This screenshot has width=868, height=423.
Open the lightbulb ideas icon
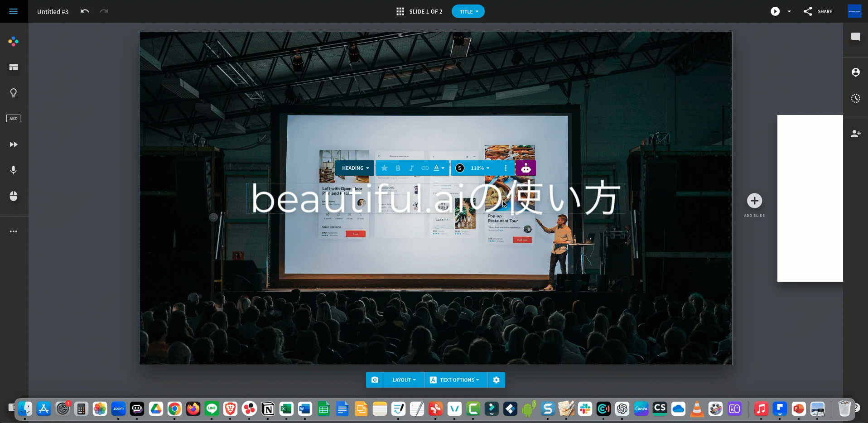click(14, 93)
